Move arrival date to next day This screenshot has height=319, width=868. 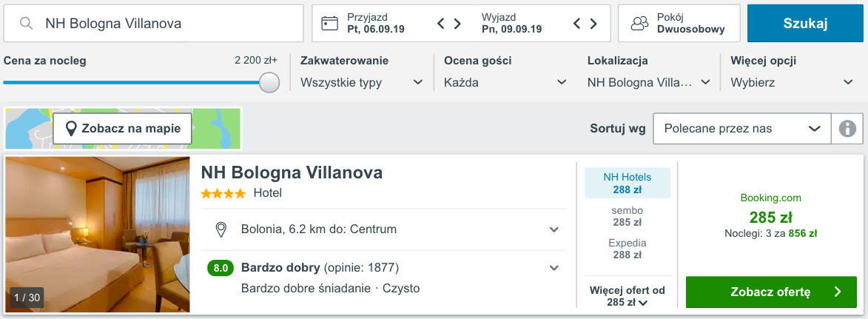(x=458, y=23)
